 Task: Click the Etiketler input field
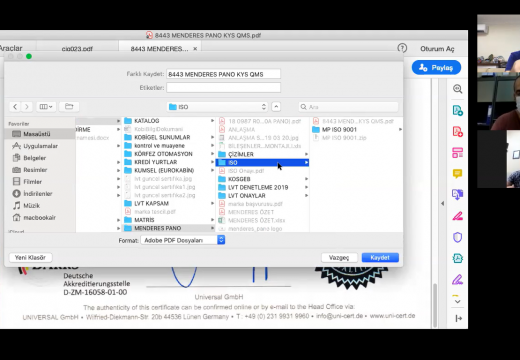pos(223,88)
